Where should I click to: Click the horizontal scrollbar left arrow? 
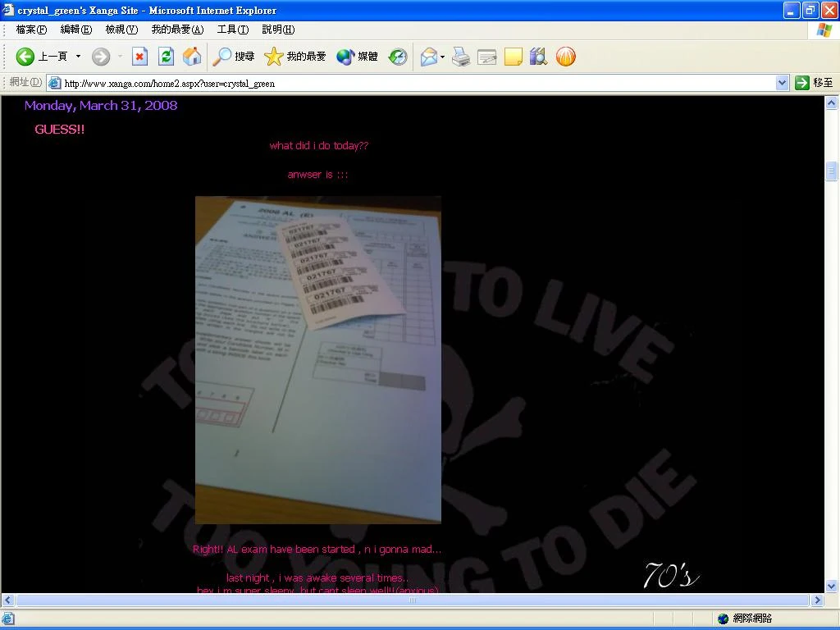pyautogui.click(x=7, y=600)
